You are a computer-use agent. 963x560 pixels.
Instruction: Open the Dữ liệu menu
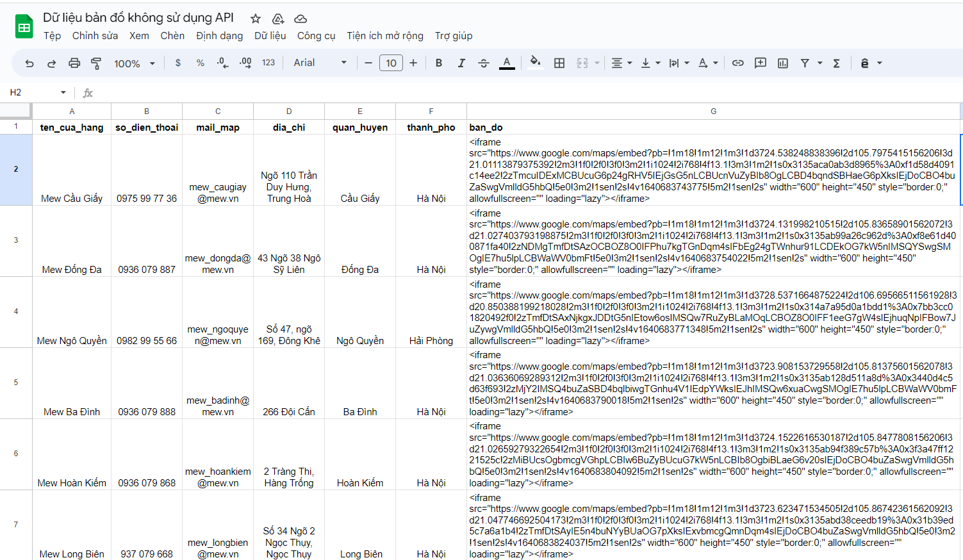point(270,36)
